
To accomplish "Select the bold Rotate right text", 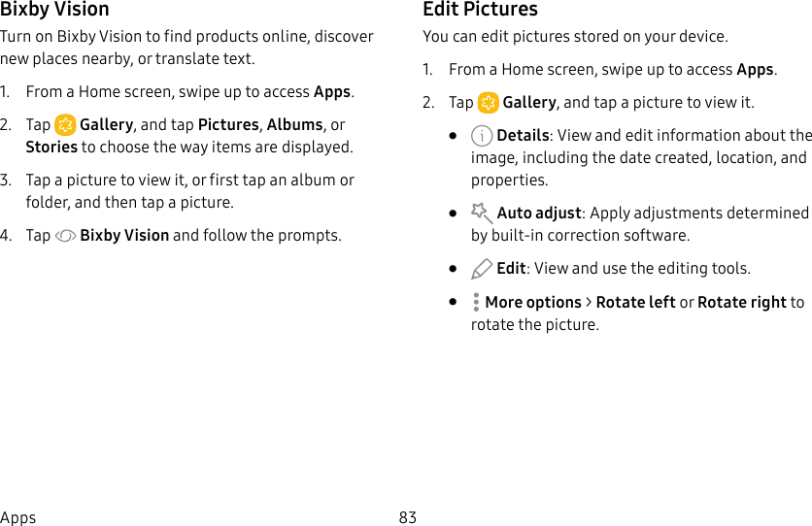I will 741,302.
